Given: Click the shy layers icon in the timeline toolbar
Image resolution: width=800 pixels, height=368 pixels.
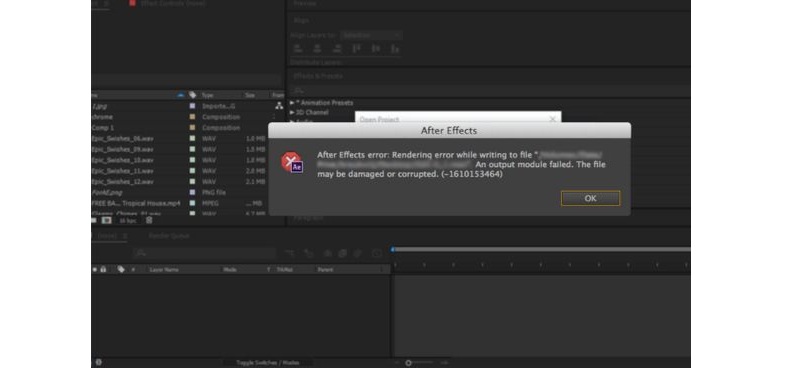Looking at the screenshot, I should tap(328, 253).
